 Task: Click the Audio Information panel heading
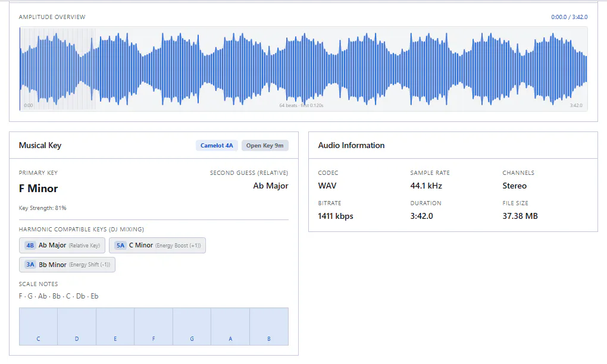(x=352, y=146)
